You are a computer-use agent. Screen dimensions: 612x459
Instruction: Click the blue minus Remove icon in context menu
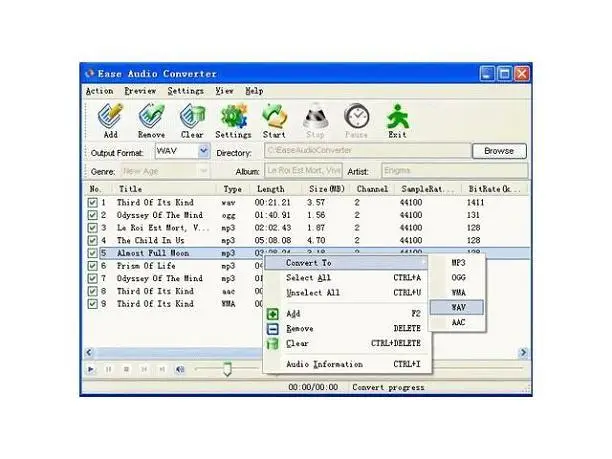pyautogui.click(x=272, y=329)
